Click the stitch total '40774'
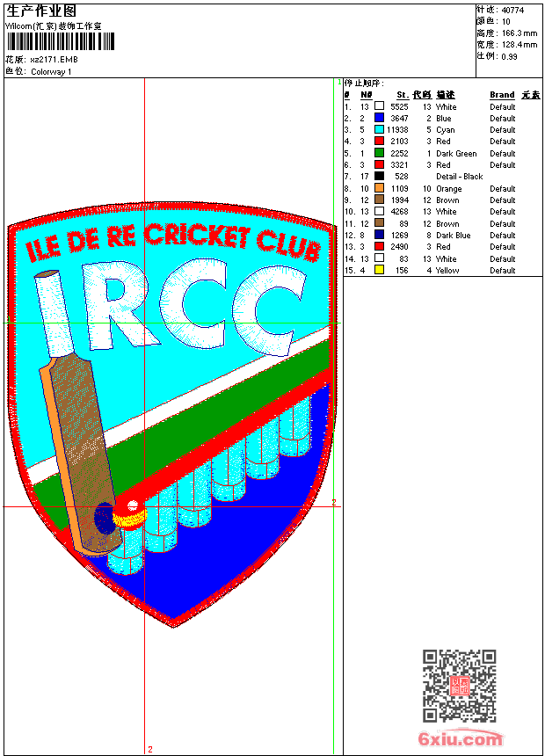The image size is (545, 756). point(512,11)
